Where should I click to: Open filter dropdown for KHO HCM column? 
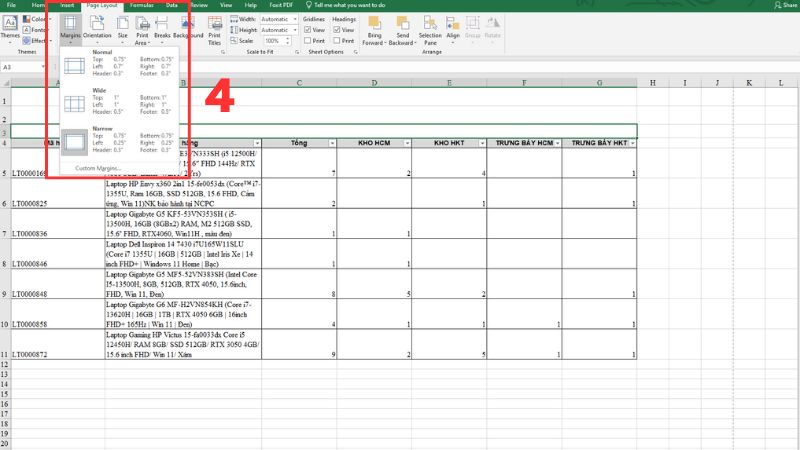click(407, 143)
